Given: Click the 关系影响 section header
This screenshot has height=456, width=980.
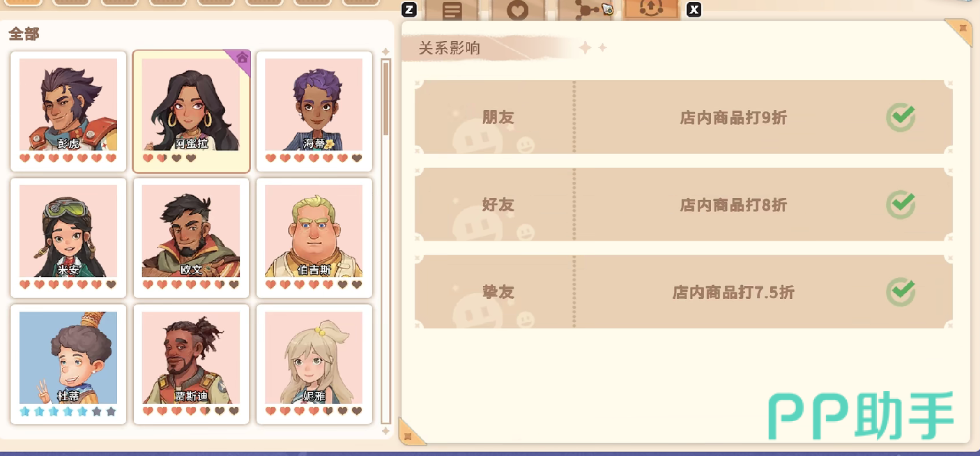Looking at the screenshot, I should (450, 48).
